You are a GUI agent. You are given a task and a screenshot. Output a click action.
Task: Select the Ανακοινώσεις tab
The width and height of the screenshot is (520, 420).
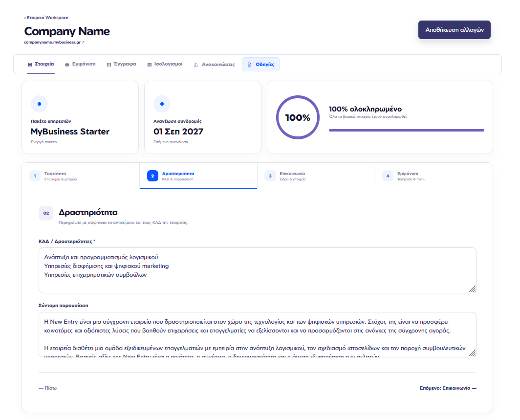214,65
